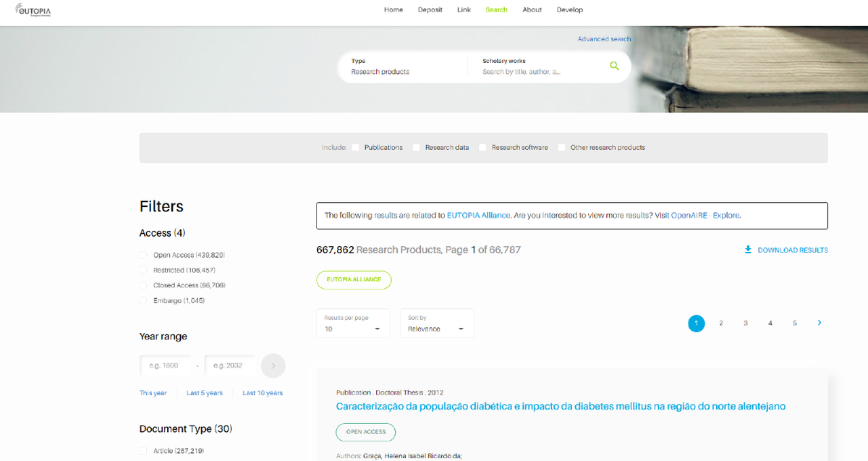Click the EUTOPIA ALLIANCE filter chip
Screen dimensions: 868x461
(354, 279)
